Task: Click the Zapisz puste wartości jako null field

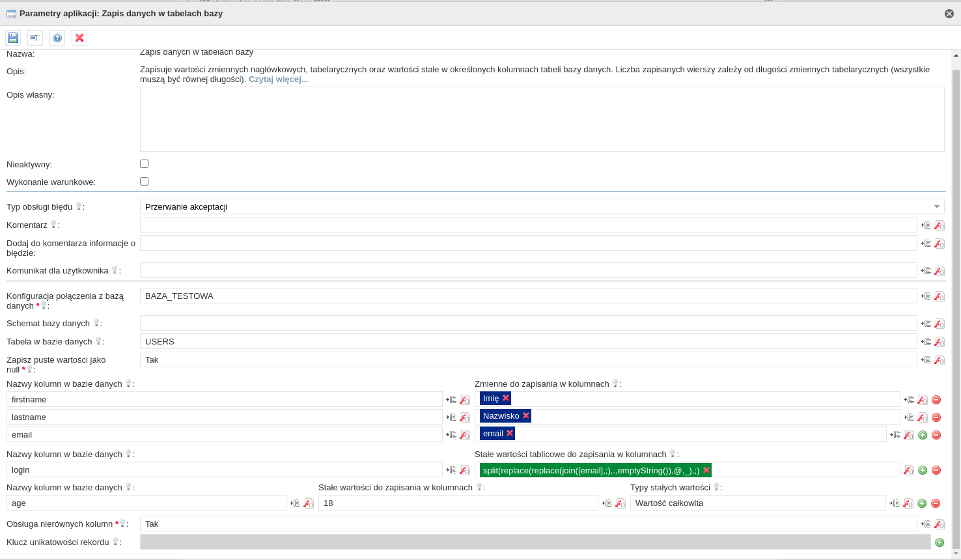Action: tap(528, 360)
